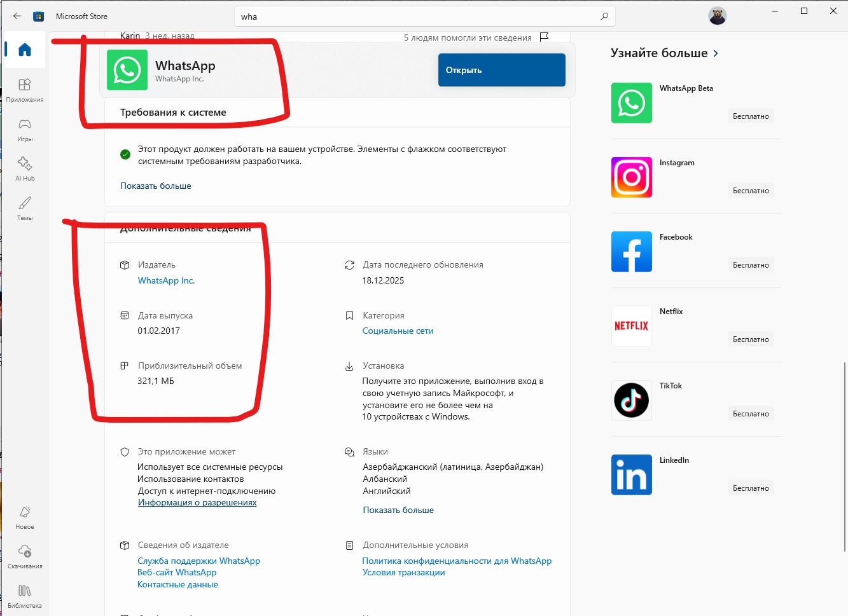Open the Игры section in sidebar
Image resolution: width=848 pixels, height=616 pixels.
click(x=25, y=130)
